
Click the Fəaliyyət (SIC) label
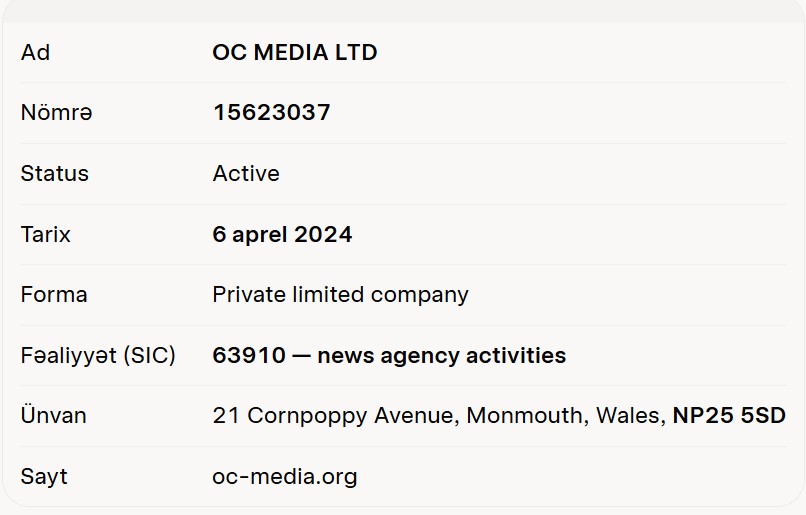tap(98, 355)
